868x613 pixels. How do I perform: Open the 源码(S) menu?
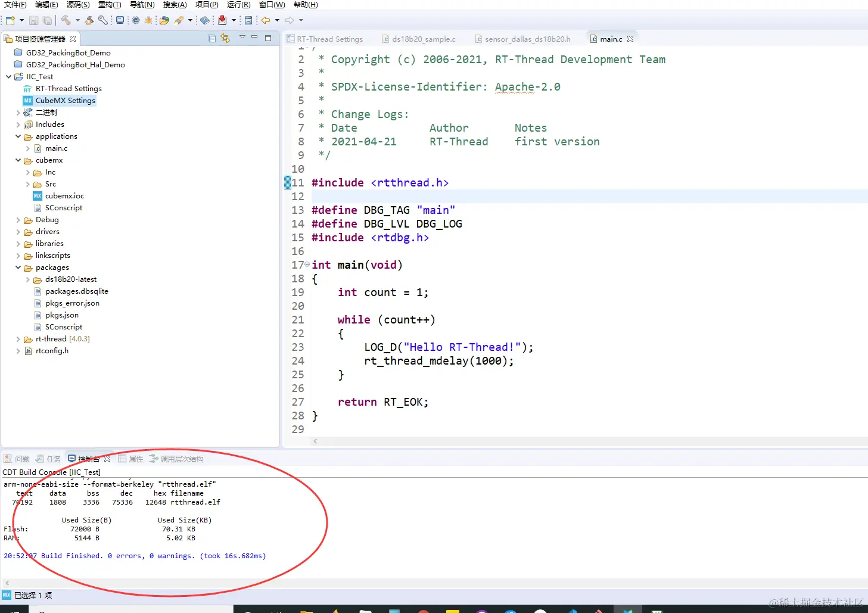coord(78,5)
